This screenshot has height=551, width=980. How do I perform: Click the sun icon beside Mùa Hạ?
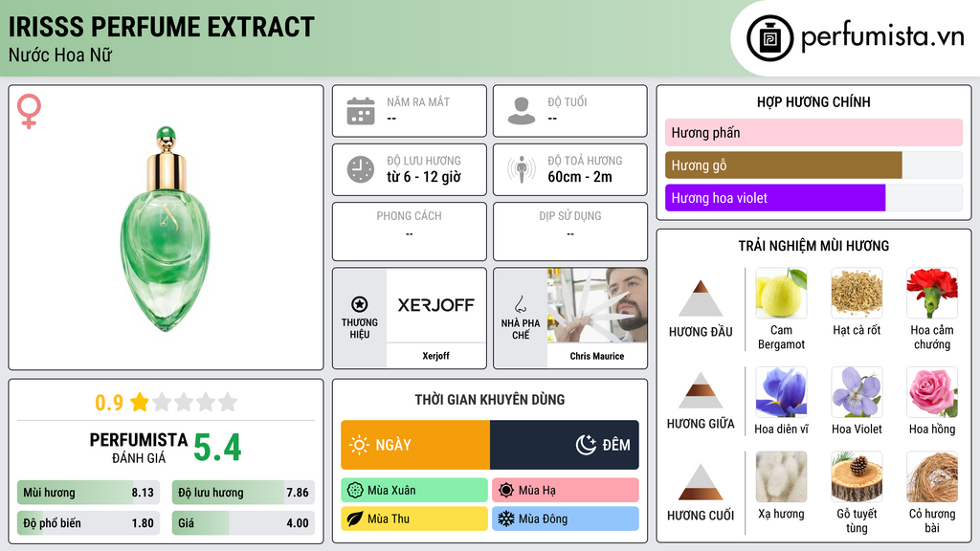point(506,491)
